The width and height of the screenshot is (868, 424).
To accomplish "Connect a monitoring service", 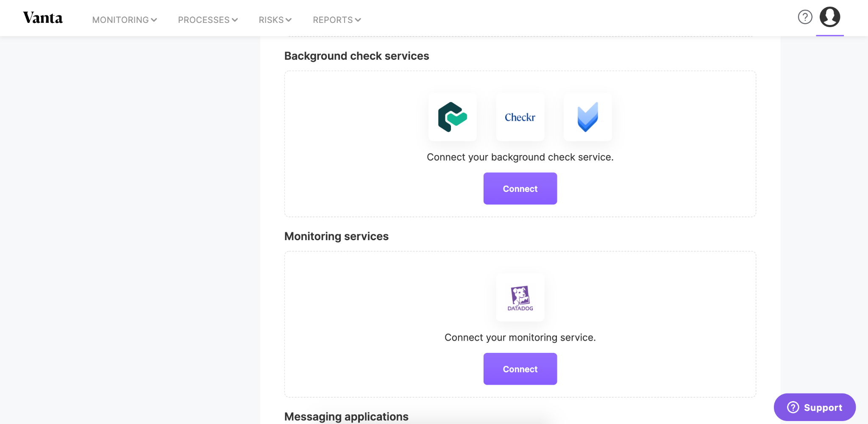I will point(520,369).
